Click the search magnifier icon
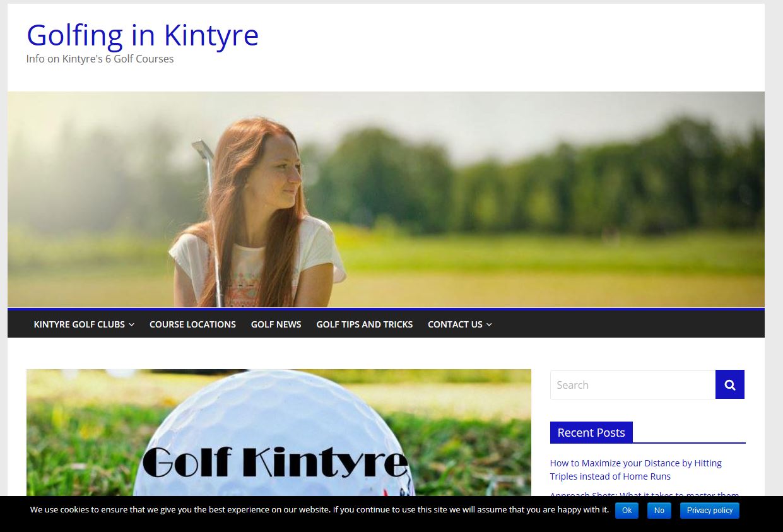Viewport: 783px width, 532px height. click(x=729, y=384)
